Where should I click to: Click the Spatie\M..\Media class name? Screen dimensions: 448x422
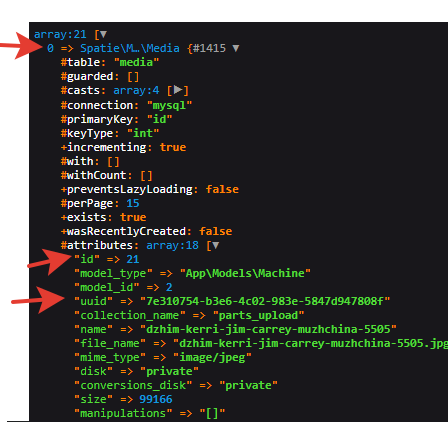(x=130, y=48)
